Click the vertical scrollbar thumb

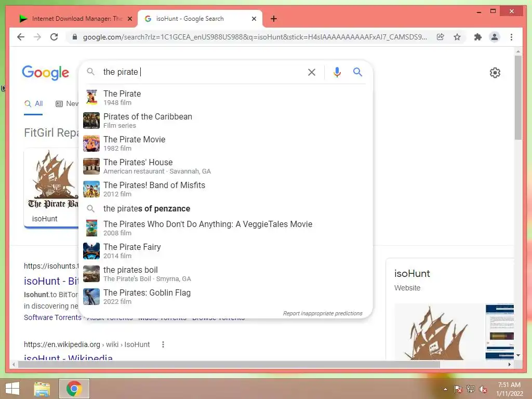pos(518,98)
